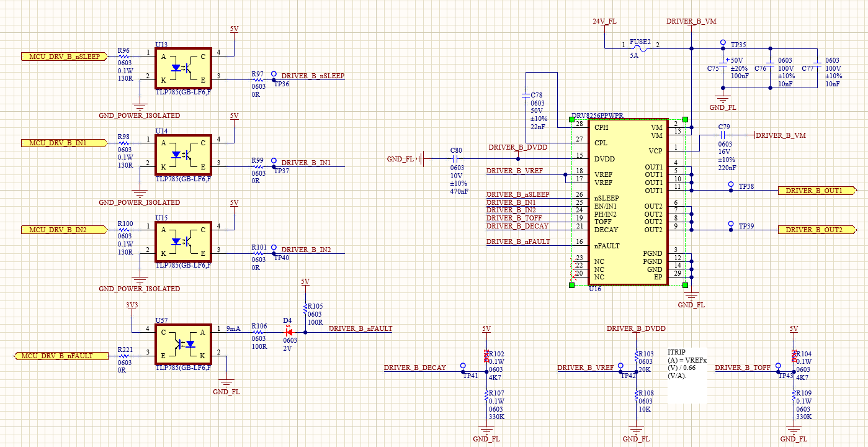
Task: Click the ITRIP formula note text
Action: tap(687, 363)
